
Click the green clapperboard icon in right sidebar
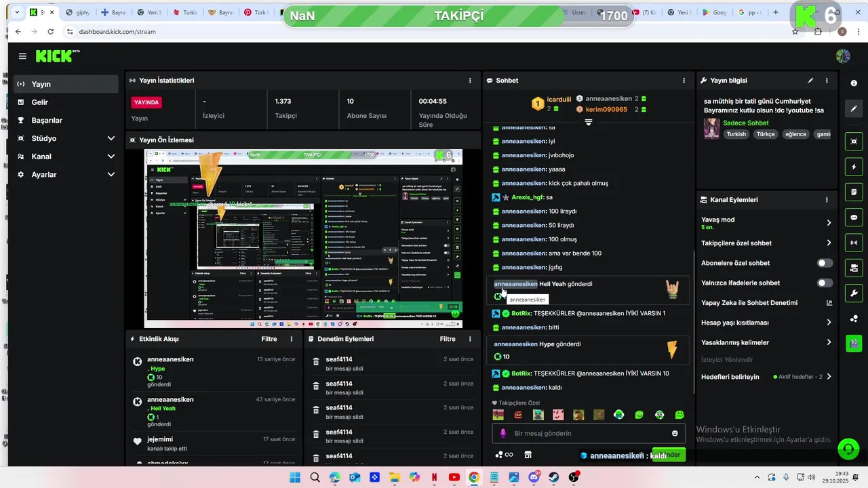[x=854, y=344]
